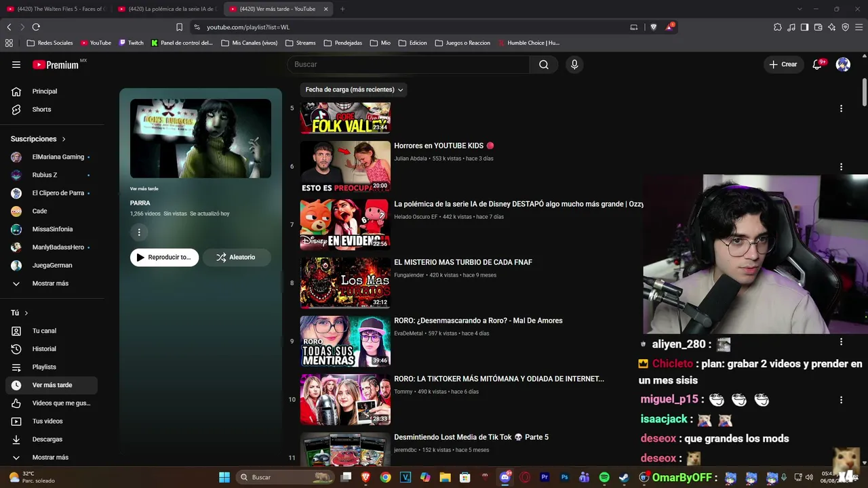The width and height of the screenshot is (868, 488).
Task: Click the address bar URL
Action: point(248,27)
